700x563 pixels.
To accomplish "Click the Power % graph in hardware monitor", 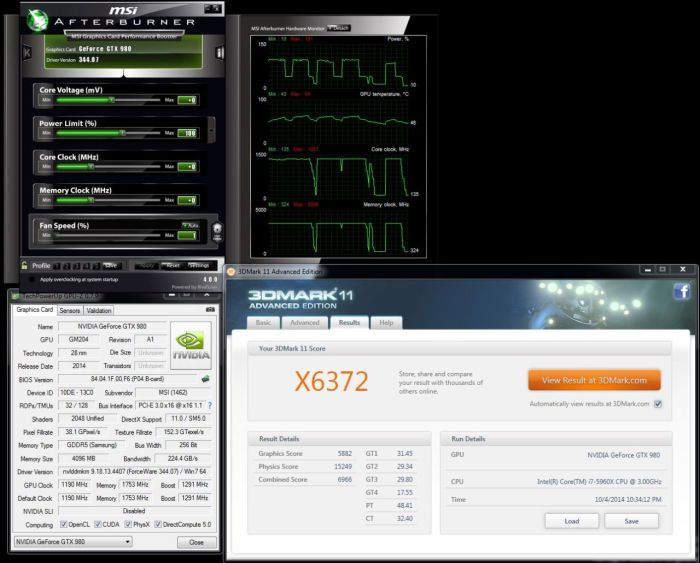I will [x=338, y=66].
